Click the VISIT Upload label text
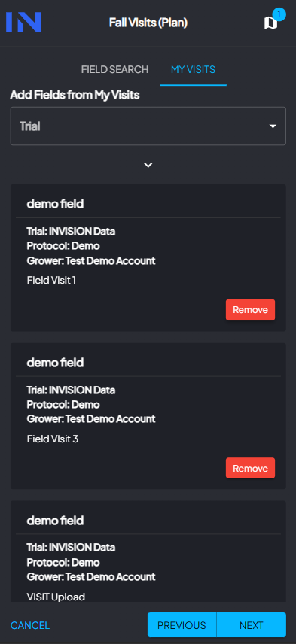 click(x=56, y=597)
